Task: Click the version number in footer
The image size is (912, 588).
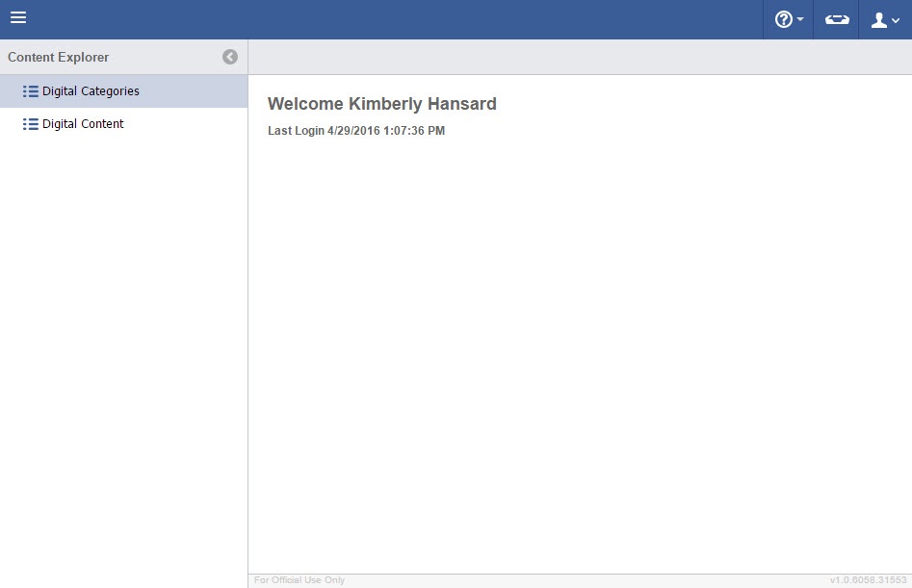Action: pos(868,580)
